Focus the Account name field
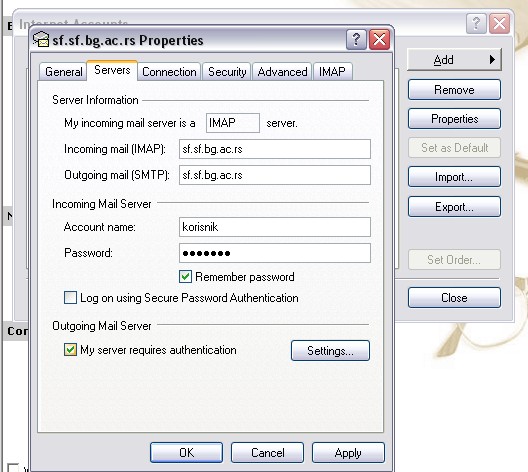Image resolution: width=528 pixels, height=472 pixels. tap(275, 227)
